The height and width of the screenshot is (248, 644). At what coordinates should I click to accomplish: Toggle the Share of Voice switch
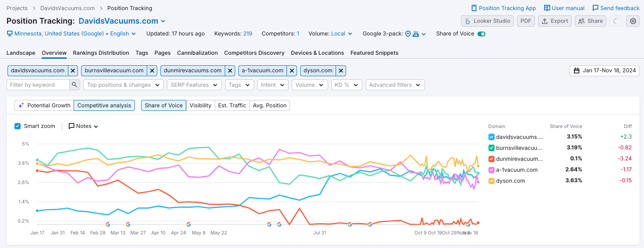481,34
